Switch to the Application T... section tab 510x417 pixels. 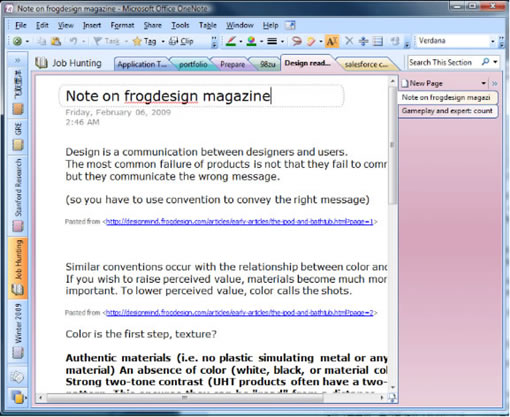142,64
